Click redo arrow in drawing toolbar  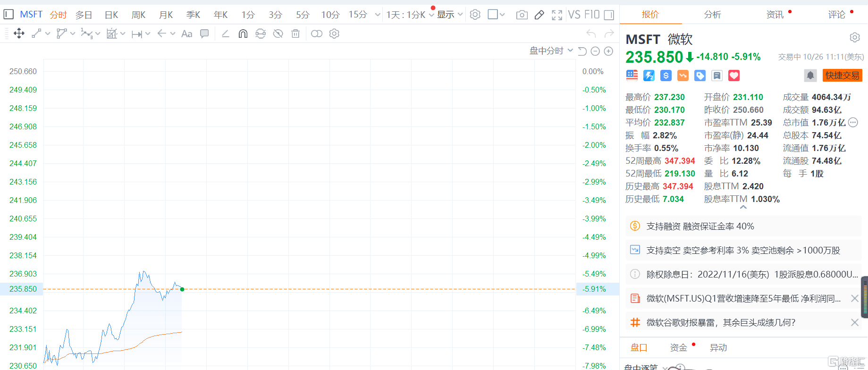609,34
